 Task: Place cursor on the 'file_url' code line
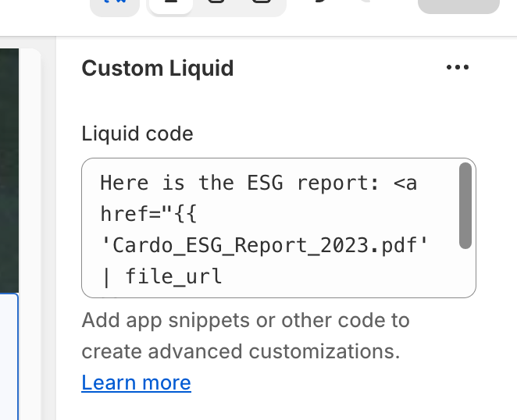pyautogui.click(x=173, y=275)
